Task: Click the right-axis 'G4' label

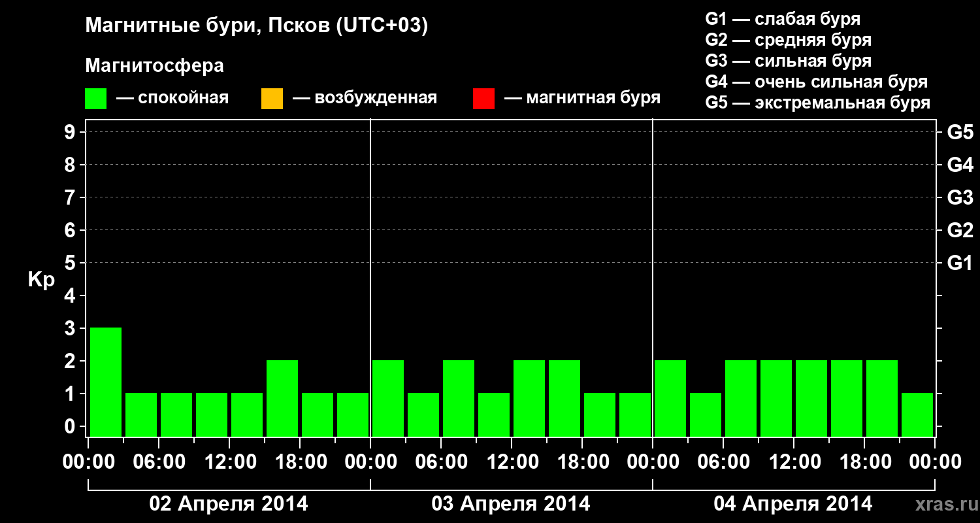Action: tap(960, 165)
